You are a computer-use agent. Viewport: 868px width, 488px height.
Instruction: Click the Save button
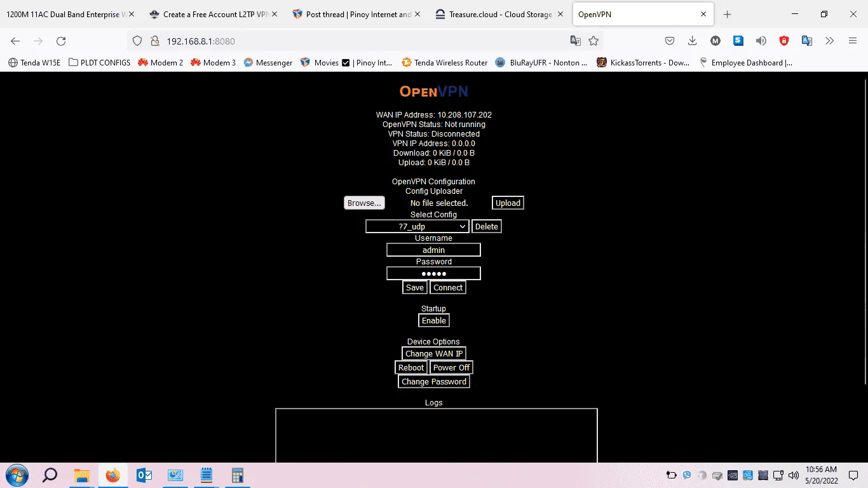tap(415, 287)
